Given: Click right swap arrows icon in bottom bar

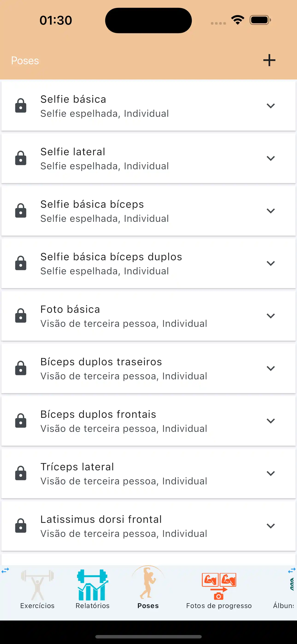Looking at the screenshot, I should pyautogui.click(x=291, y=571).
